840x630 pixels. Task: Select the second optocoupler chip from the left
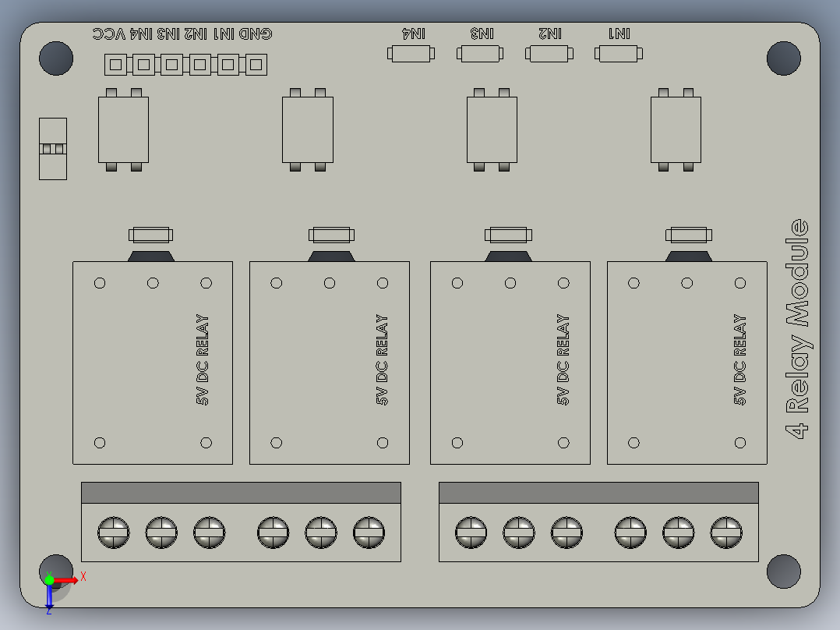click(308, 129)
